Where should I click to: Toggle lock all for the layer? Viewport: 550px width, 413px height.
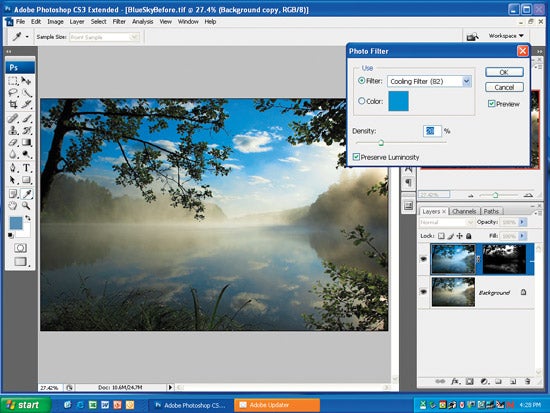[469, 236]
